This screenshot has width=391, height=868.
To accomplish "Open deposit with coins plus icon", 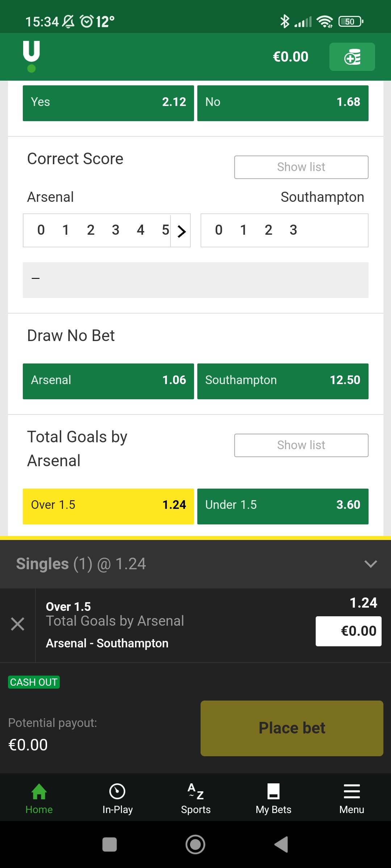I will 352,57.
